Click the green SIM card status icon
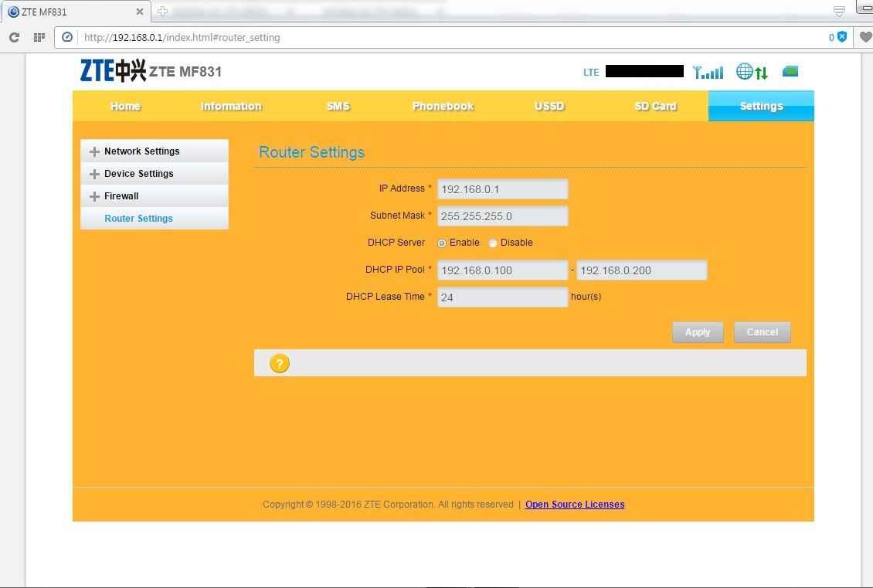The width and height of the screenshot is (873, 588). pyautogui.click(x=790, y=71)
